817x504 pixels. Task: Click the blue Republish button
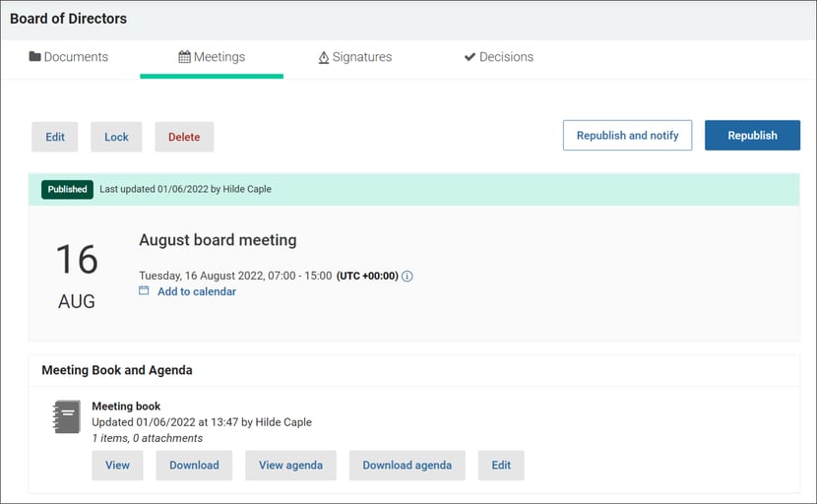pyautogui.click(x=752, y=136)
